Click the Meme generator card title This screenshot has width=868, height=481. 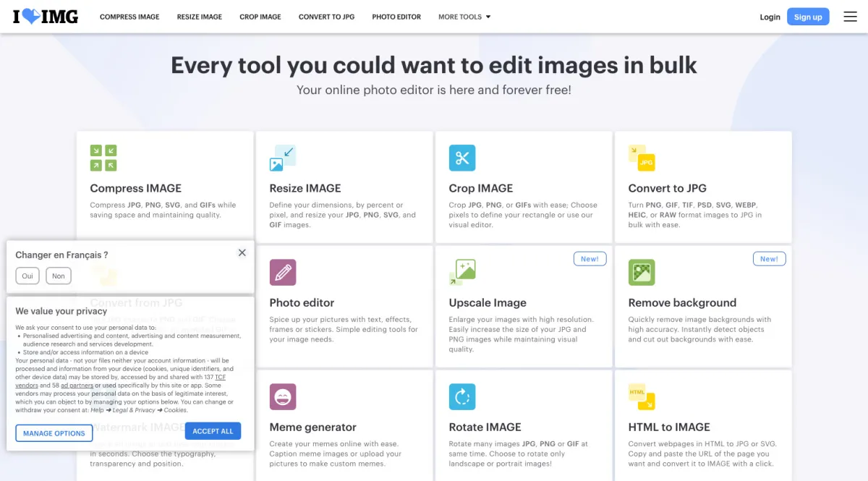point(313,427)
